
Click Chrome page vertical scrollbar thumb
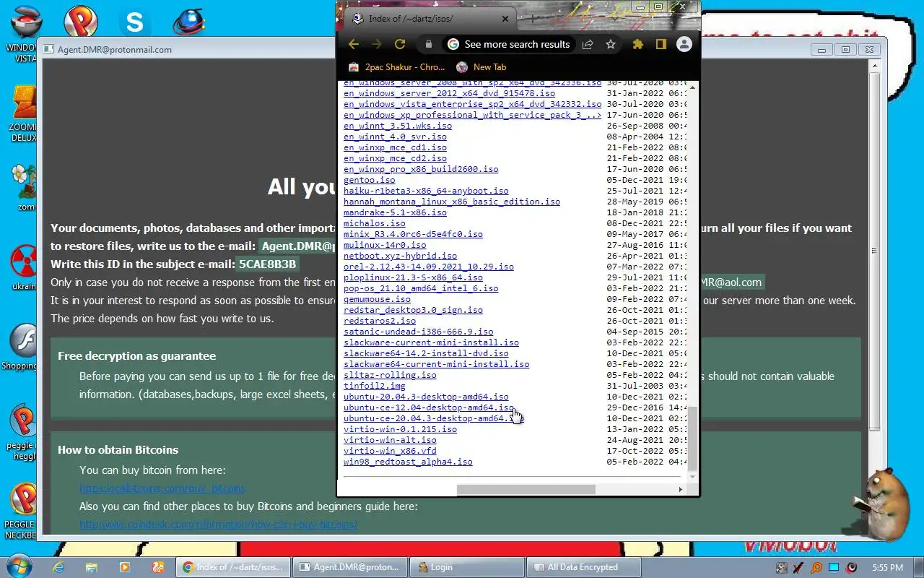click(x=693, y=439)
